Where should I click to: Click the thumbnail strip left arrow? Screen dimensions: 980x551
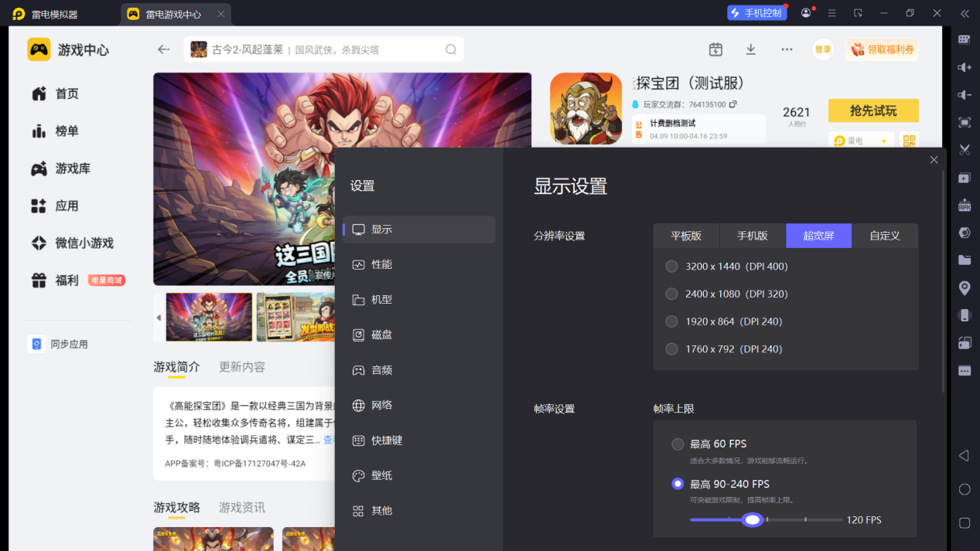pyautogui.click(x=159, y=318)
